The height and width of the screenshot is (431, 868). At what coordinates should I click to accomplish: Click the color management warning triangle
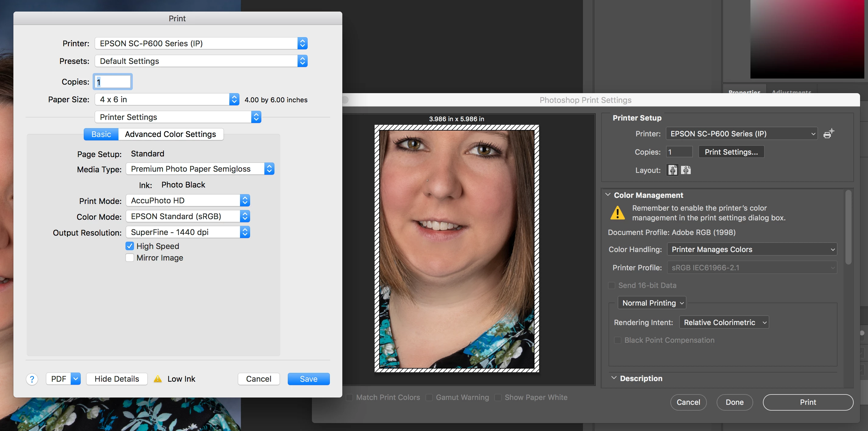coord(617,213)
